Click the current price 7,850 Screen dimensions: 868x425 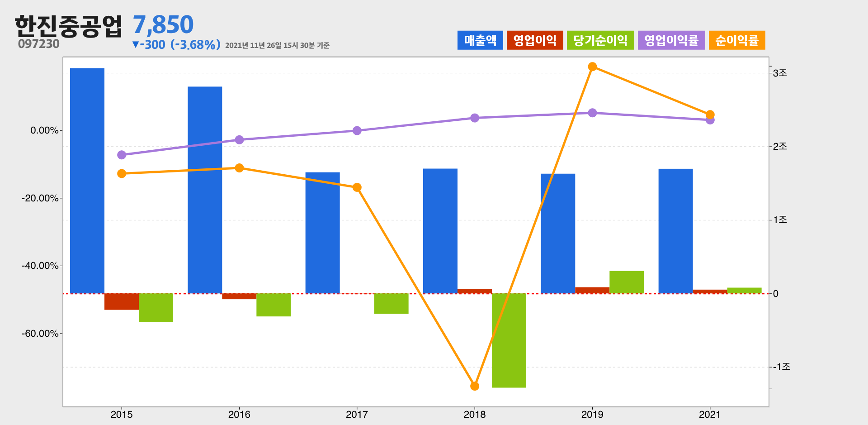163,24
